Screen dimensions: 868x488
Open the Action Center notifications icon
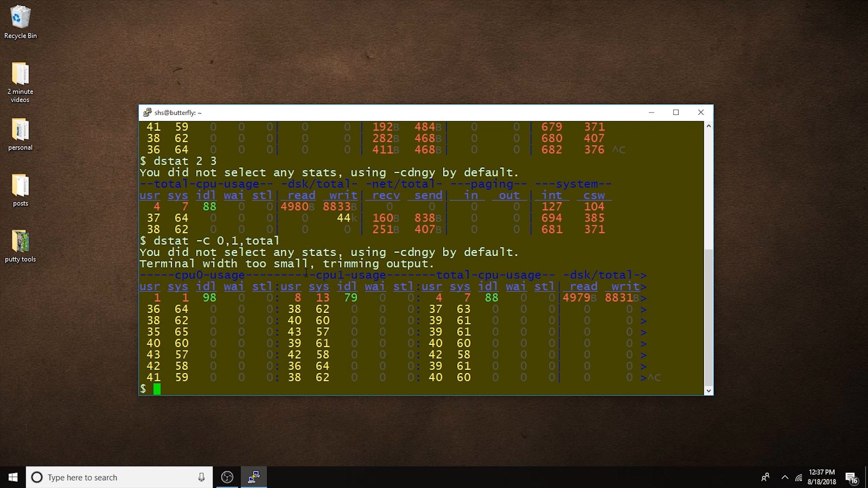(852, 478)
